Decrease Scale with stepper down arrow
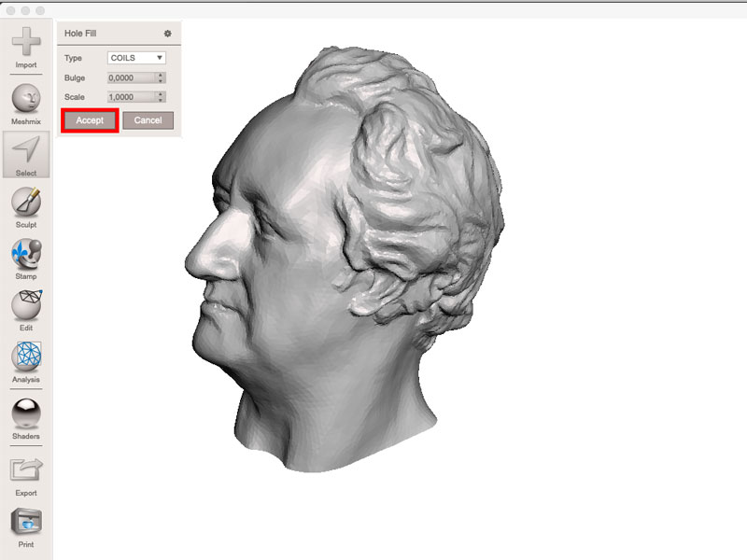Image resolution: width=747 pixels, height=560 pixels. point(161,100)
